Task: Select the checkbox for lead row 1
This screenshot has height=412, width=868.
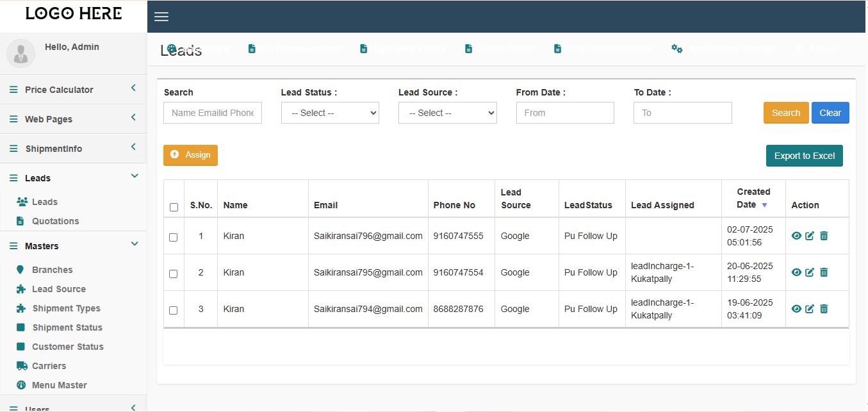Action: point(174,237)
